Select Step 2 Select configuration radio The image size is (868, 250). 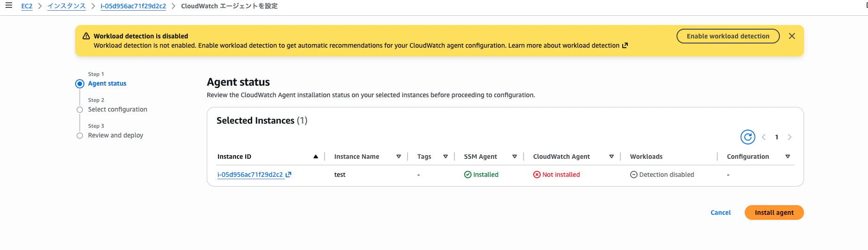pyautogui.click(x=80, y=110)
